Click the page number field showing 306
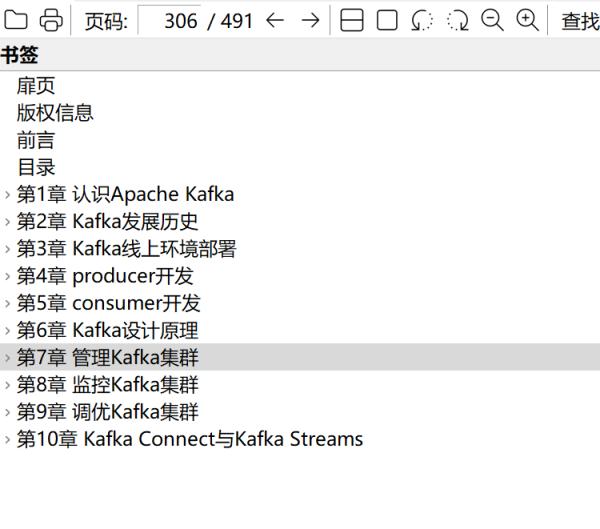Image resolution: width=600 pixels, height=529 pixels. 169,20
